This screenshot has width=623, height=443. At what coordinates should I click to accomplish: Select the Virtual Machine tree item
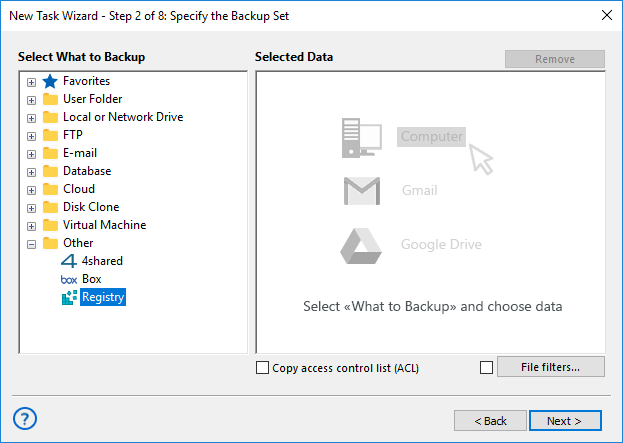tap(104, 225)
